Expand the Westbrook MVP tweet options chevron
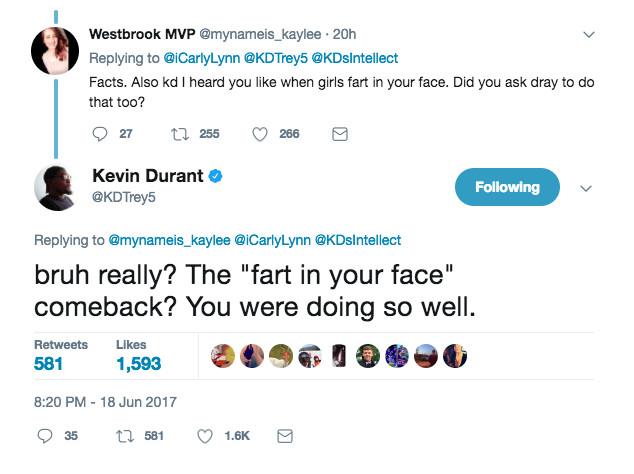The height and width of the screenshot is (474, 634). 589,35
